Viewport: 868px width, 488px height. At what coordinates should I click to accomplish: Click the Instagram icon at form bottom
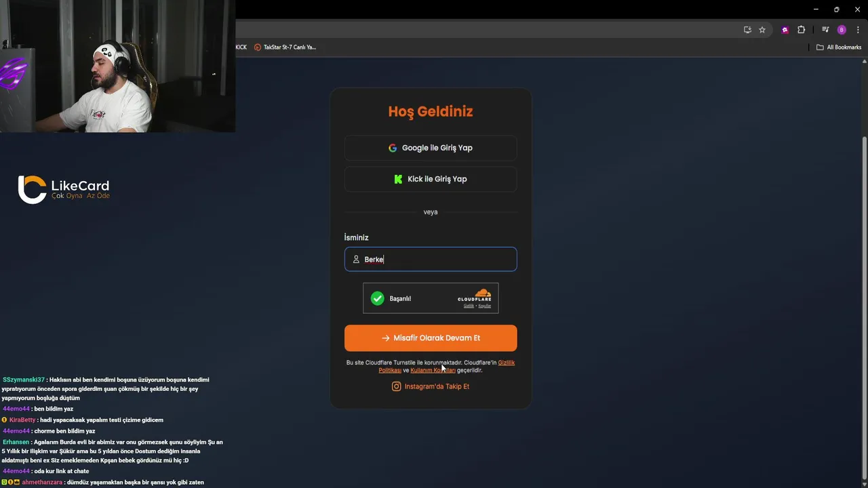point(397,386)
